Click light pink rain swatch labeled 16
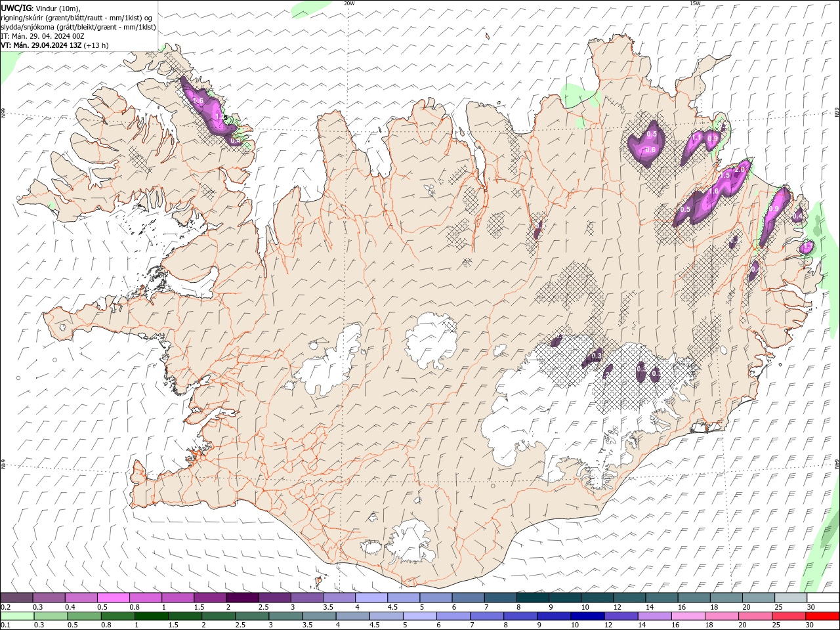Screen dimensions: 840x630 [x=688, y=616]
